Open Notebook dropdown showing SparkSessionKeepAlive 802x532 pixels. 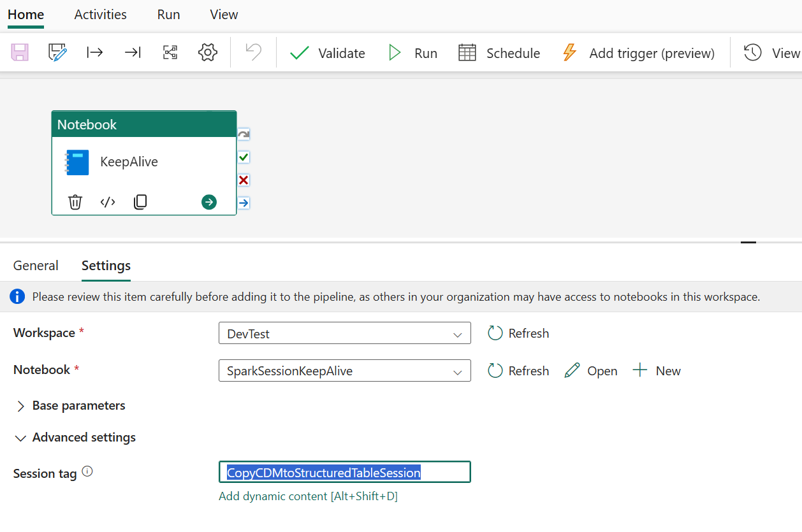point(344,371)
